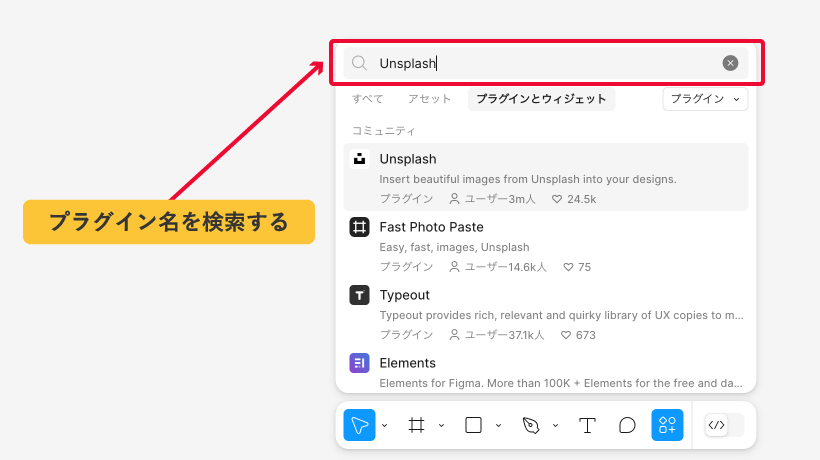Select the Frame tool
The height and width of the screenshot is (460, 820).
point(416,425)
